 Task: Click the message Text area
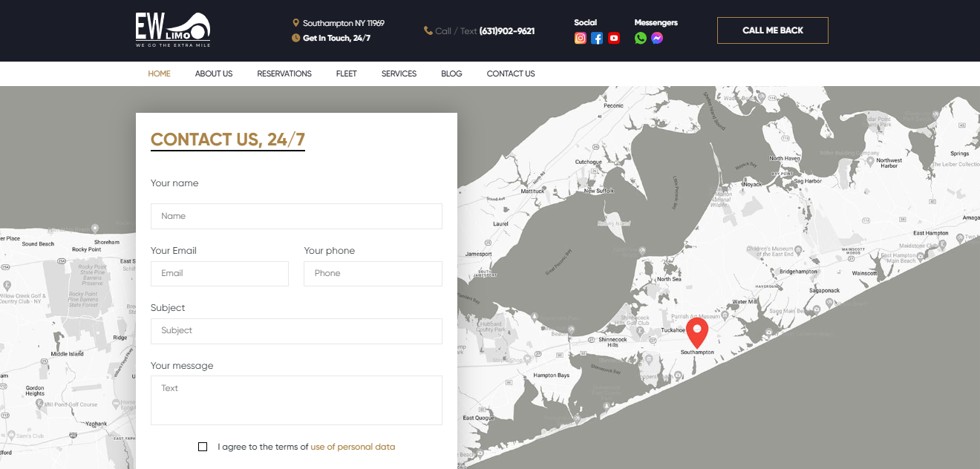coord(296,400)
